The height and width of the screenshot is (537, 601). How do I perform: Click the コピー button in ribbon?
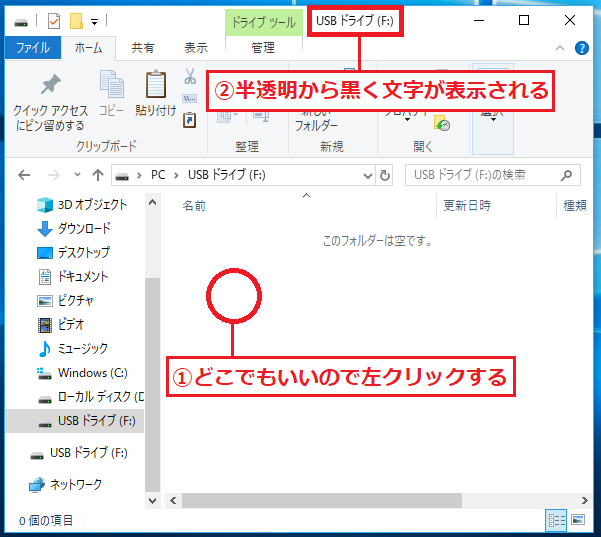point(112,94)
